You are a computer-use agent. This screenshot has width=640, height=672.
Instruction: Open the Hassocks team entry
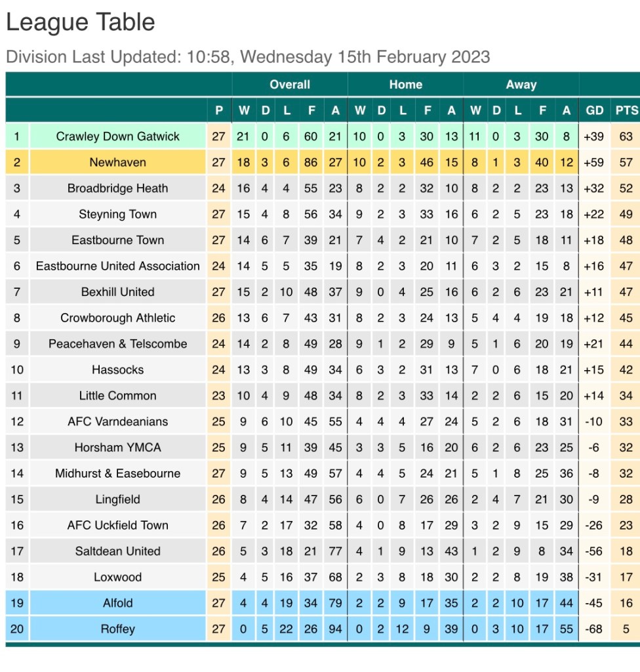(118, 369)
